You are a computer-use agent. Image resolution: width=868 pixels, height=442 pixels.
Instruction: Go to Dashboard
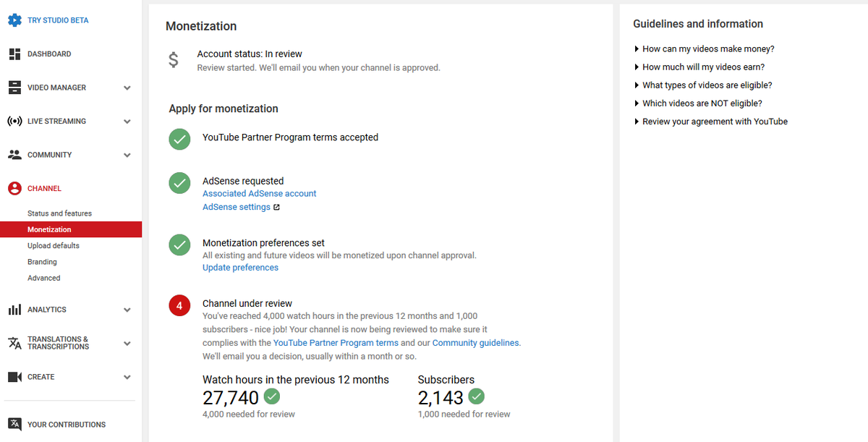tap(49, 54)
